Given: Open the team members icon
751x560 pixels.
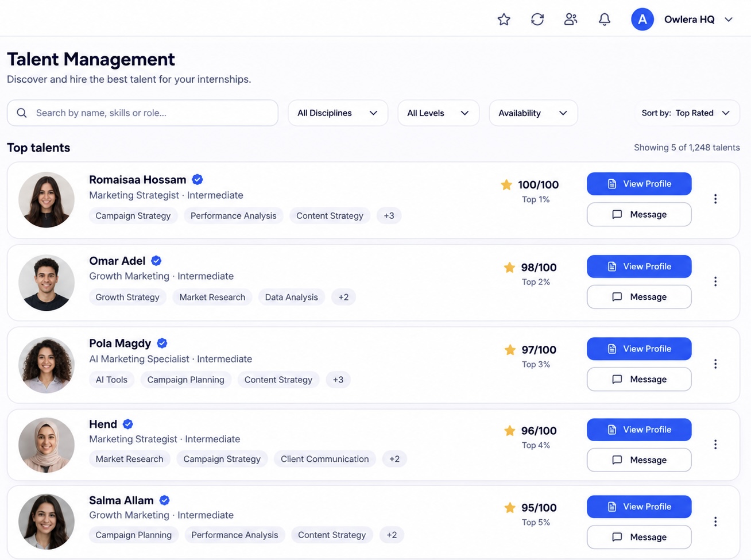Looking at the screenshot, I should click(x=571, y=20).
